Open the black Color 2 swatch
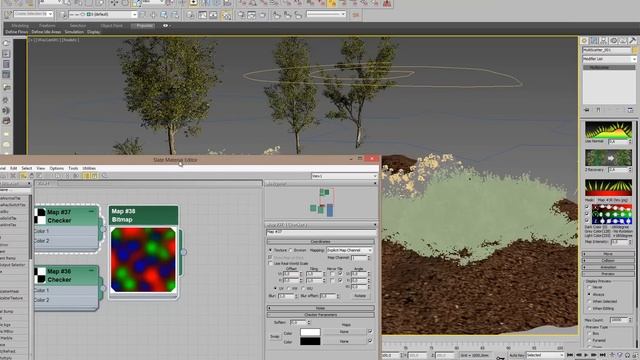 [310, 341]
